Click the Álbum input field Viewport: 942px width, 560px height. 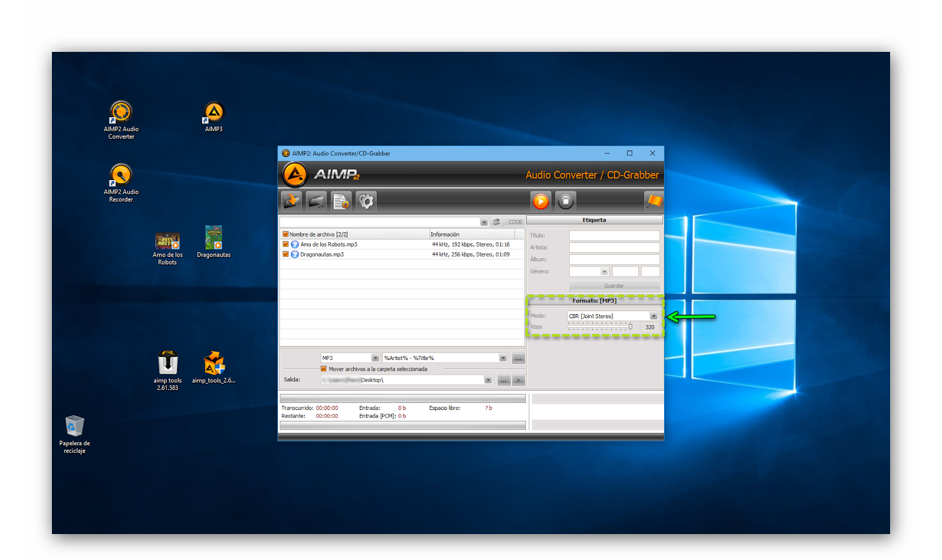pyautogui.click(x=614, y=259)
